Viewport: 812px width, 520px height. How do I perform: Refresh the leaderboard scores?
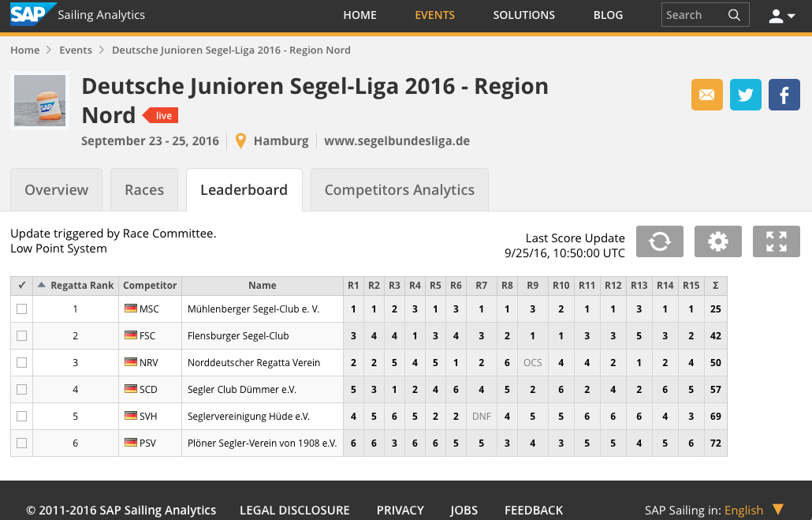(x=659, y=241)
